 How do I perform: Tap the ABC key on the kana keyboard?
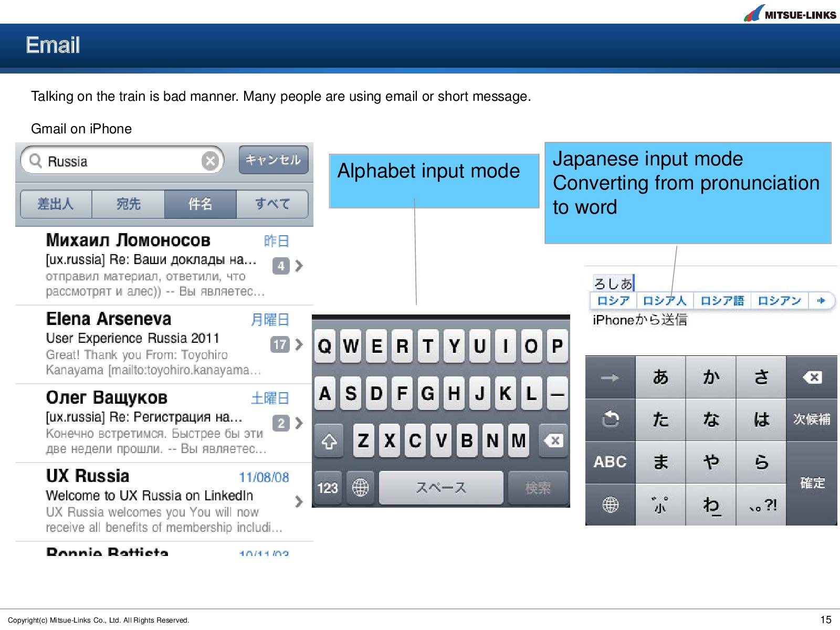(610, 462)
